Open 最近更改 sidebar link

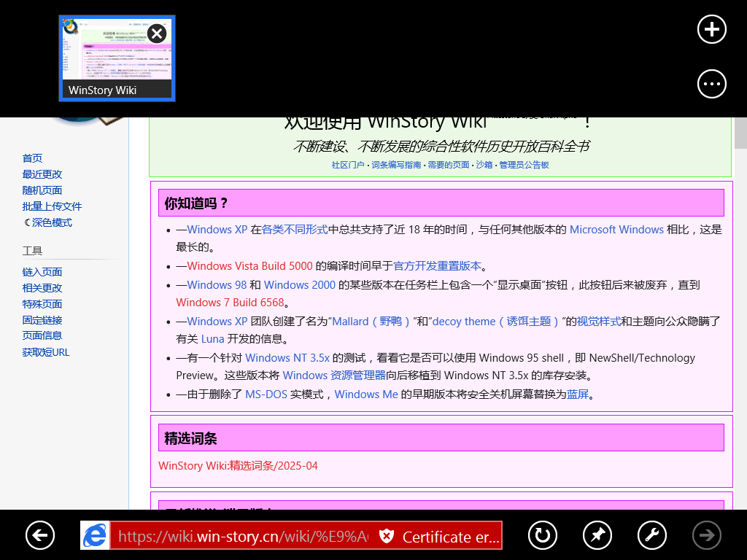[42, 174]
